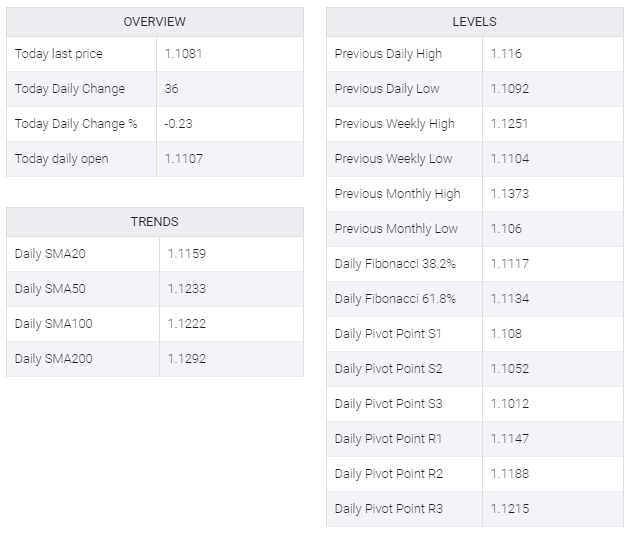Click the Daily Pivot Point R2 value 1.1188
This screenshot has width=632, height=536.
(509, 474)
